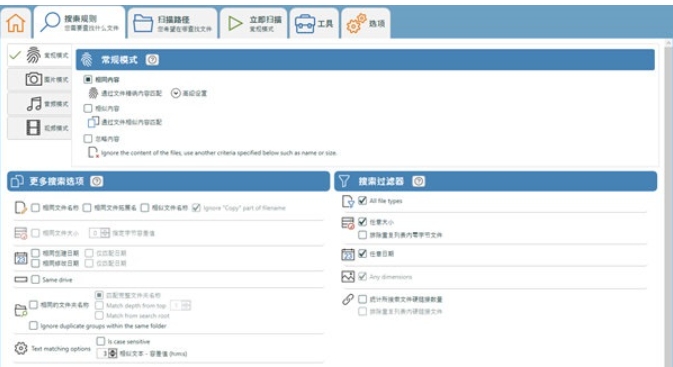Click help icon in more search options header
Screen dimensions: 673x367
click(x=97, y=181)
